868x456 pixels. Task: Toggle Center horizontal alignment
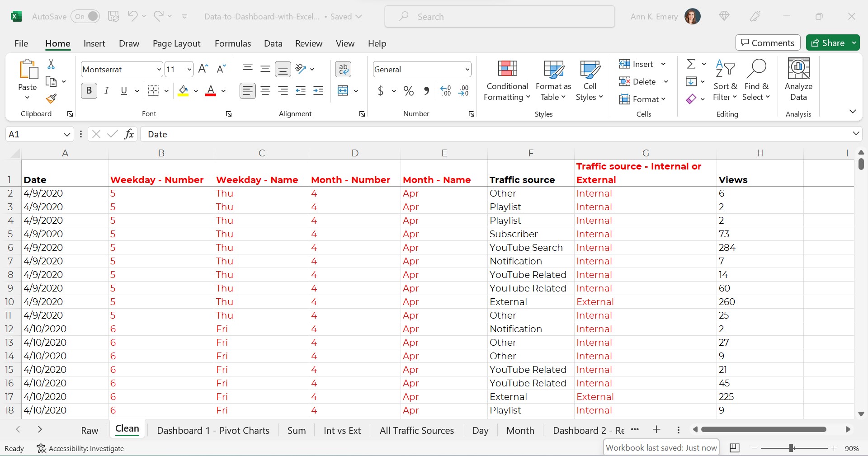(x=265, y=91)
